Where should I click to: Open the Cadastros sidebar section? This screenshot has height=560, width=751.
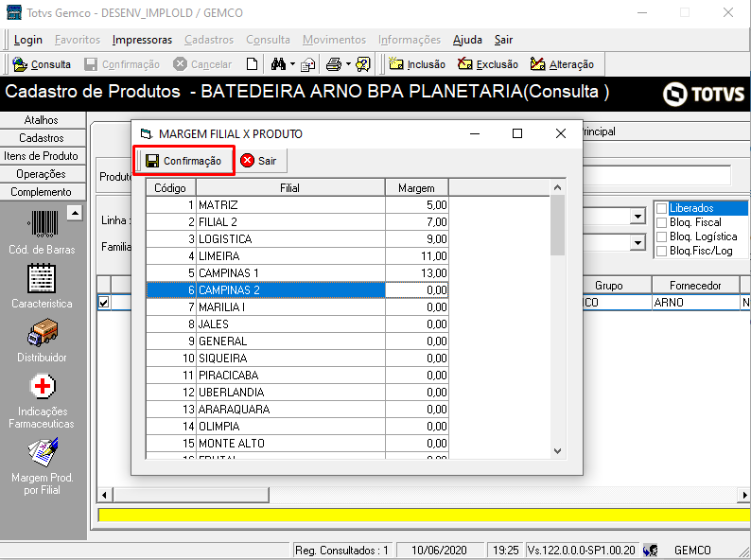point(42,138)
